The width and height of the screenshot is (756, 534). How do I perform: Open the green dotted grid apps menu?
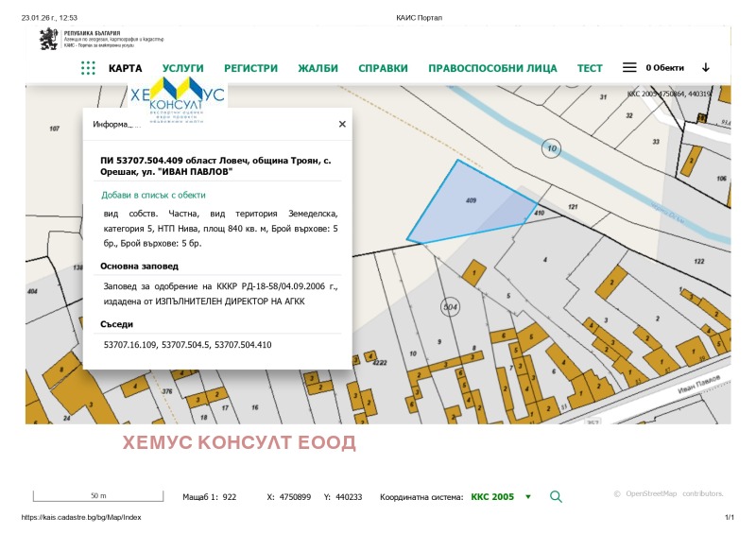88,68
